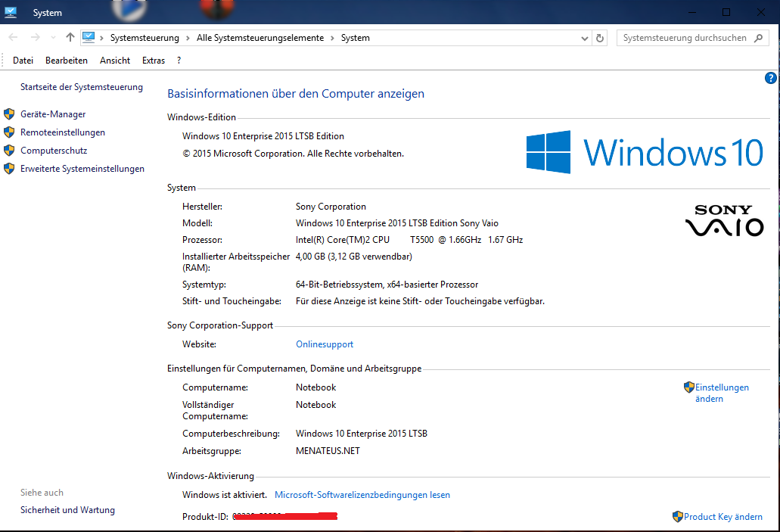Select Windows ist aktiviert text
This screenshot has height=532, width=780.
click(225, 495)
